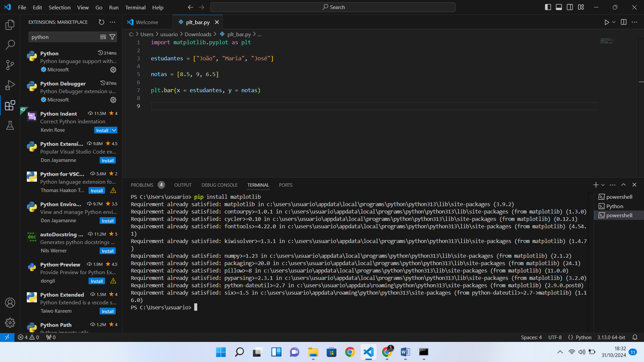This screenshot has width=644, height=362.
Task: Open run button dropdown arrow
Action: [614, 22]
